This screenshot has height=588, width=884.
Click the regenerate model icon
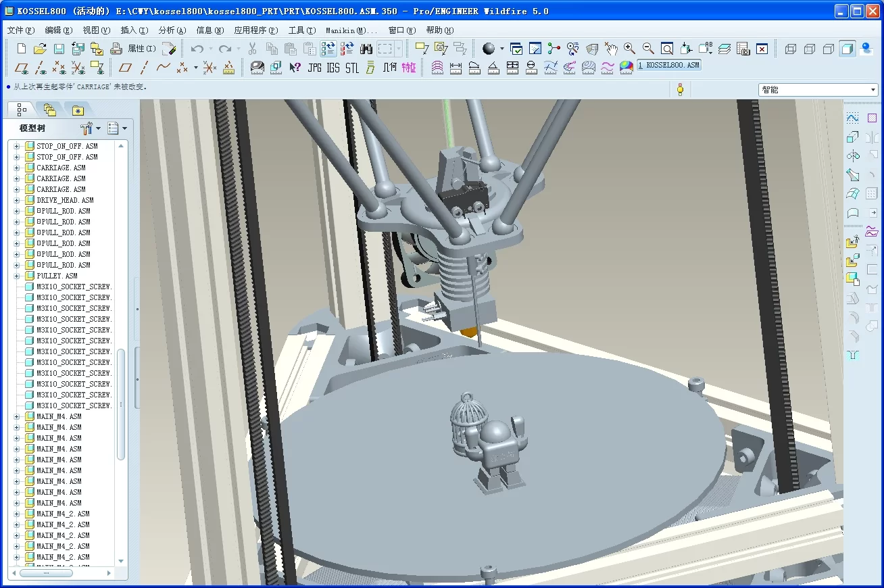pyautogui.click(x=328, y=49)
